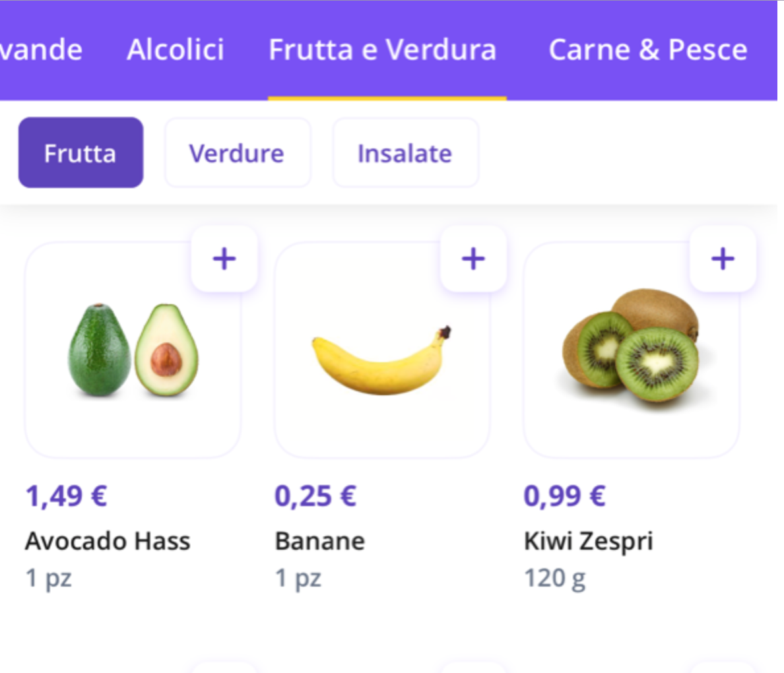Viewport: 784px width, 673px height.
Task: Add Kiwi Zespri using its plus icon
Action: tap(723, 259)
